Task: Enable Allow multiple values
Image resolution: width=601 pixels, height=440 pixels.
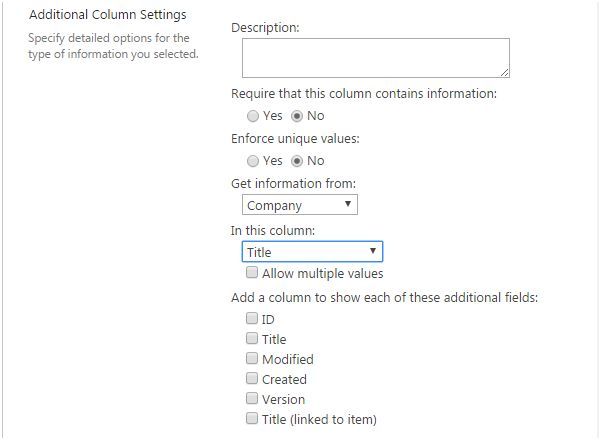Action: (252, 273)
